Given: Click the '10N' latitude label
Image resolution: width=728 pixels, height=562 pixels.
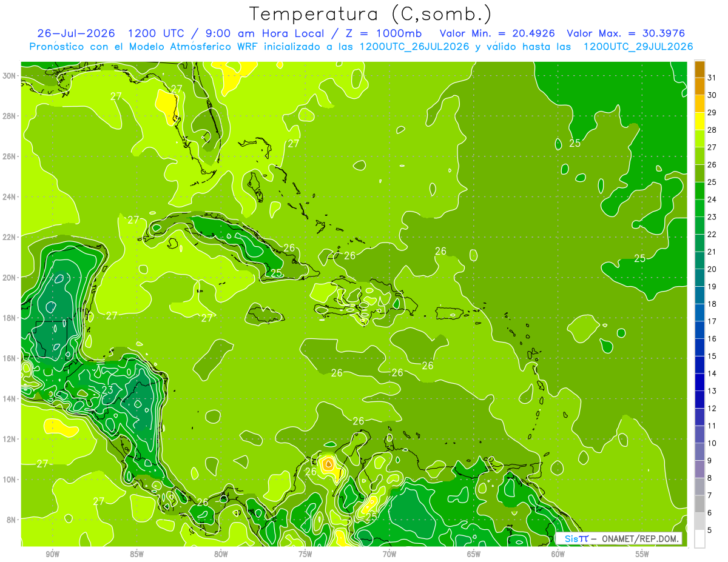Looking at the screenshot, I should coord(10,479).
